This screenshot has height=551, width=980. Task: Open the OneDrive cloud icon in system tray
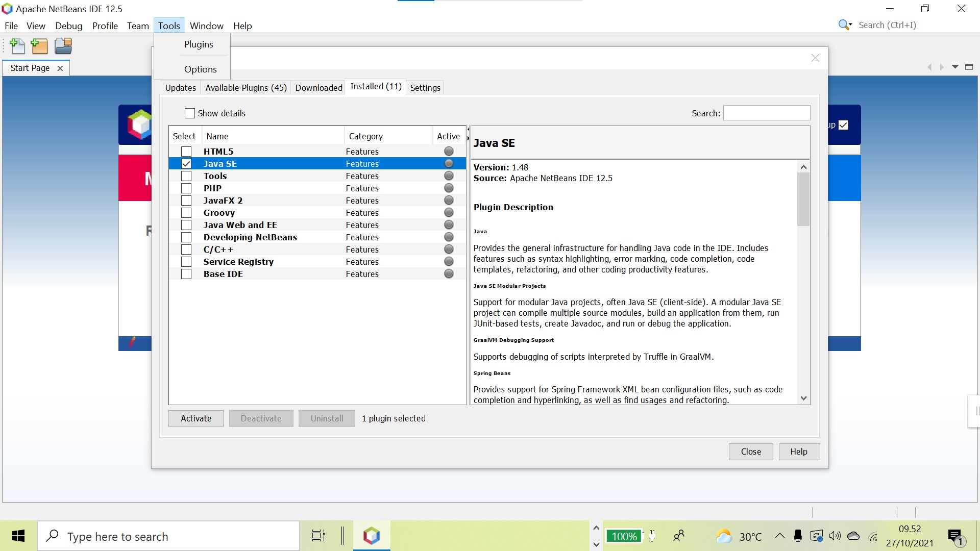tap(853, 536)
